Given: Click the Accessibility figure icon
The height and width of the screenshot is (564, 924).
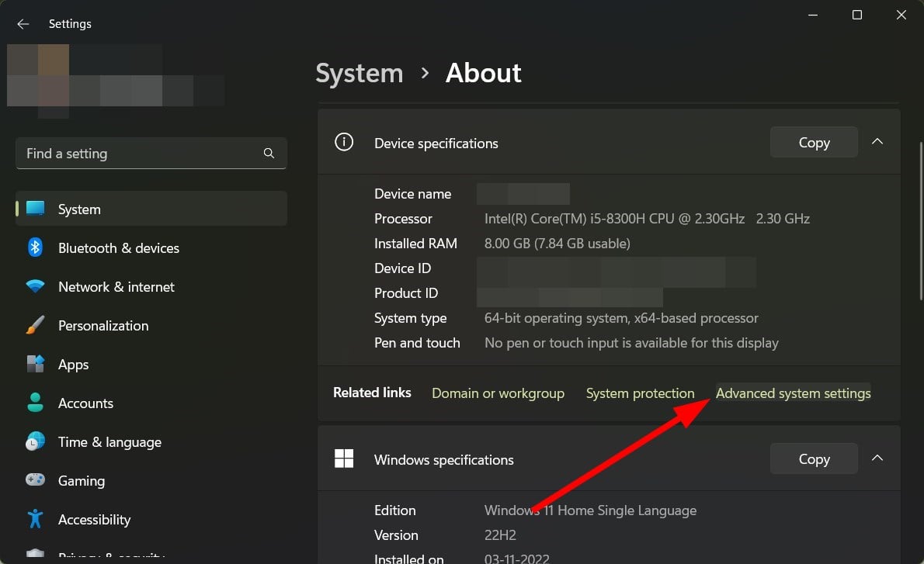Looking at the screenshot, I should click(x=36, y=519).
